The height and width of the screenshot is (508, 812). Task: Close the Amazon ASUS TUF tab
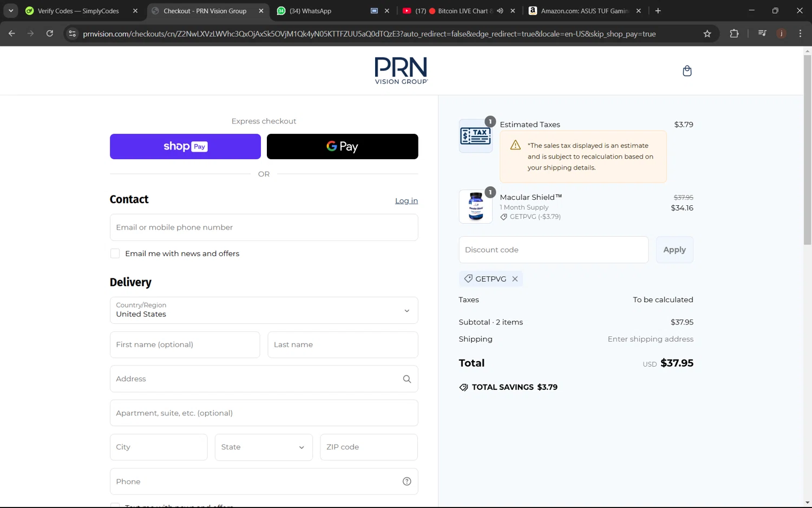point(639,11)
